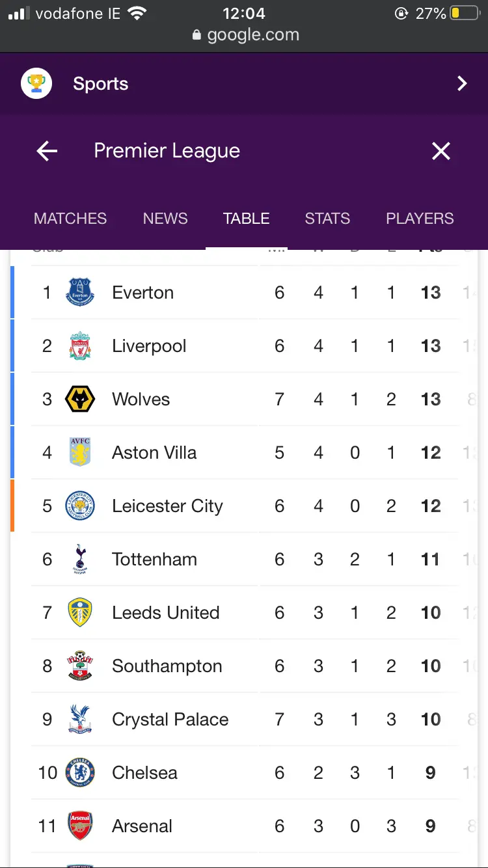Click the Chelsea club crest
The image size is (488, 868).
point(80,772)
